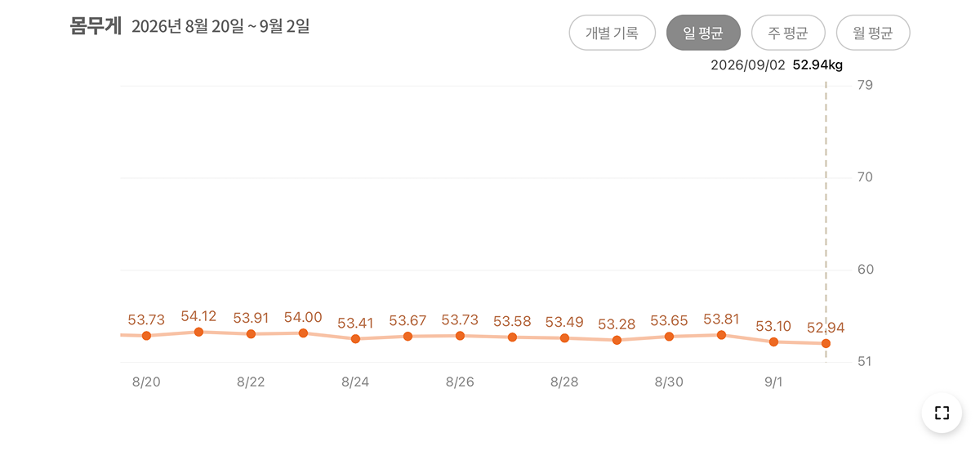Switch to 개별 기록 view
Screen dimensions: 980x451
pos(612,33)
